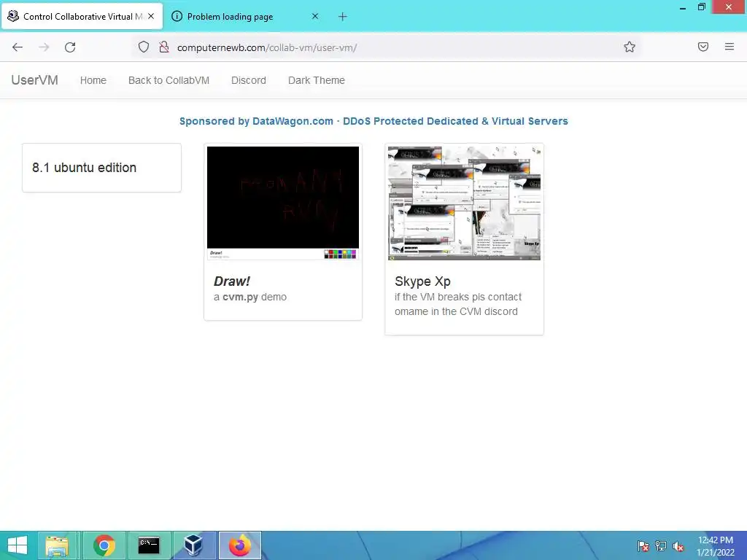Close the Problem loading page tab

pos(315,16)
